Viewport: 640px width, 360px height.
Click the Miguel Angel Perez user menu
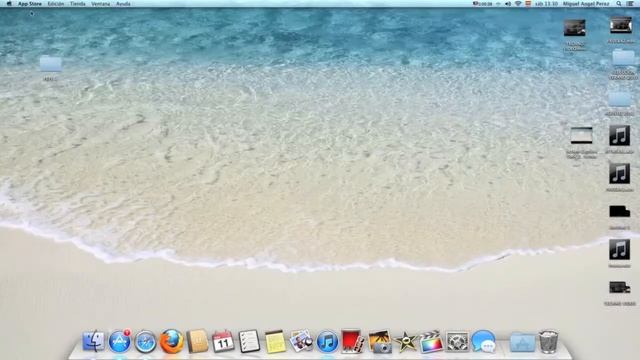[x=586, y=4]
